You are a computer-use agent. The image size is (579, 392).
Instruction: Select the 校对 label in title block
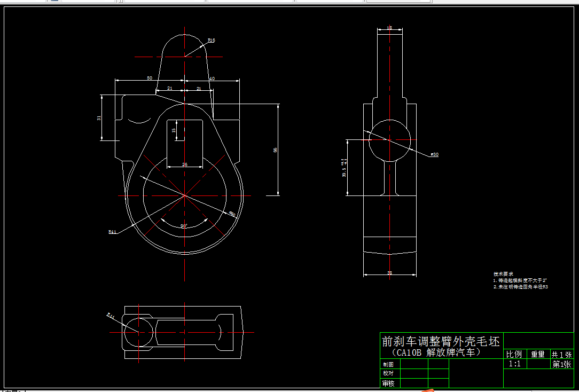(x=388, y=373)
